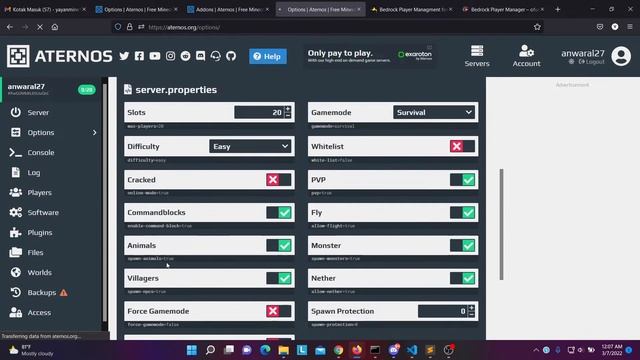Disable the Fly toggle

(462, 212)
